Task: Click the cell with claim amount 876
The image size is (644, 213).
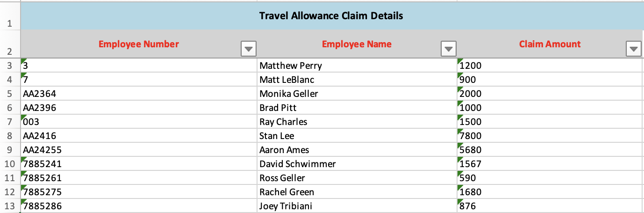Action: (x=468, y=206)
